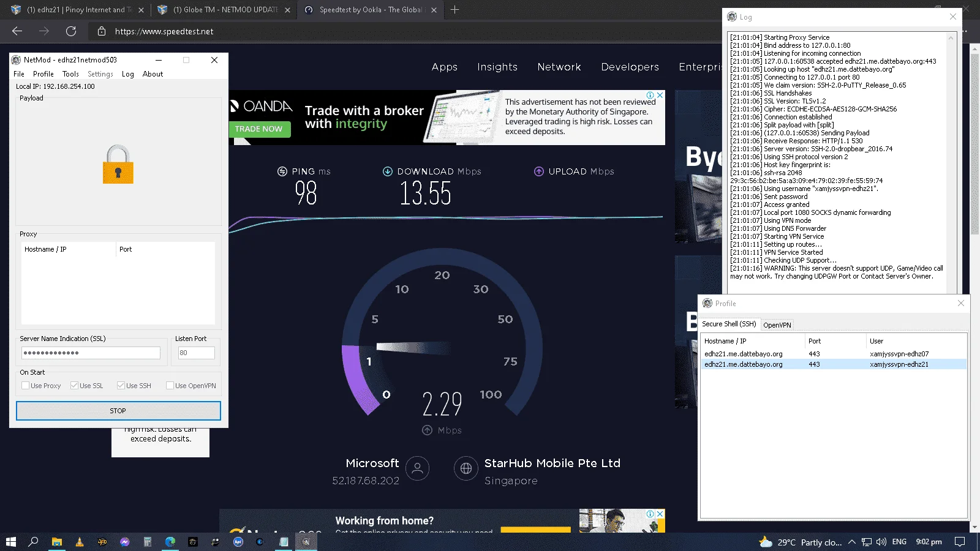Click the Log line "VPN Service Started"
The image size is (980, 551).
pyautogui.click(x=777, y=252)
